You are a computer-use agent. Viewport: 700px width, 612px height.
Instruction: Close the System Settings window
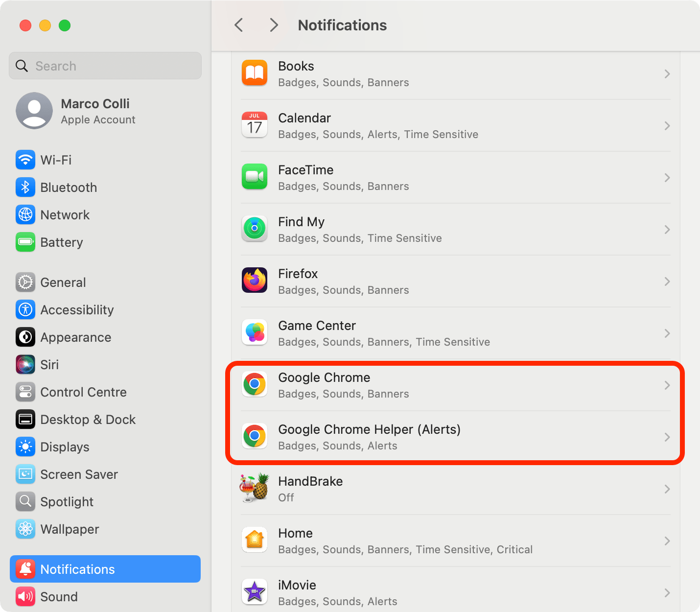coord(25,25)
